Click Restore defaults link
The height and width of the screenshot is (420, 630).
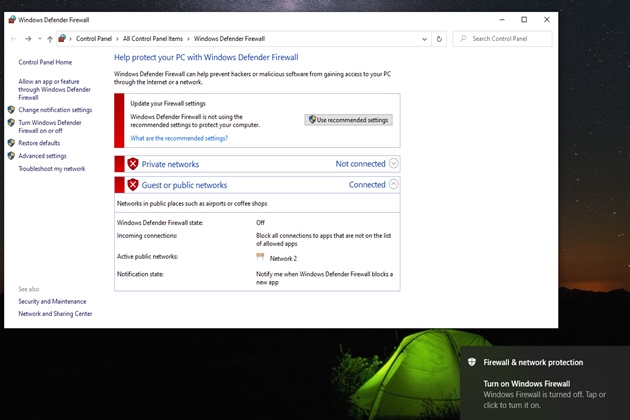click(39, 143)
